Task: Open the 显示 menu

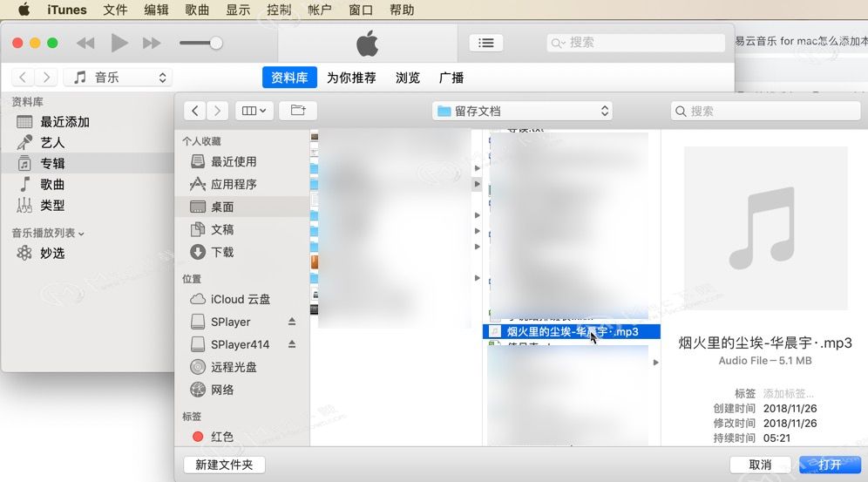Action: tap(238, 10)
